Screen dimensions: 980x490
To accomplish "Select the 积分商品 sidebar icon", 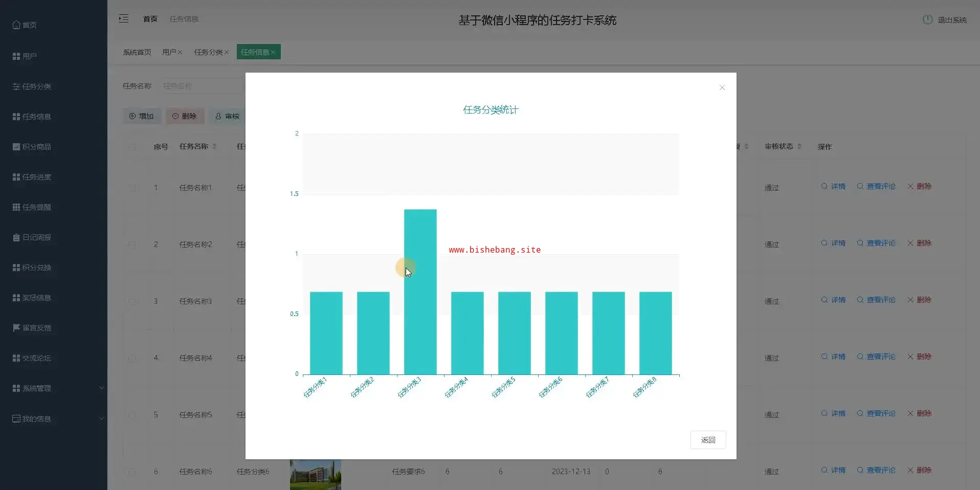I will click(16, 147).
